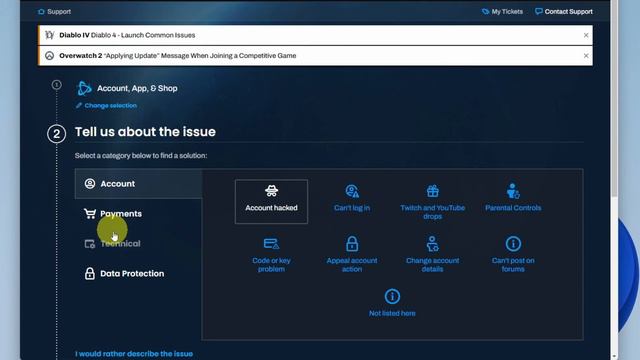Open My Tickets link

pyautogui.click(x=502, y=11)
